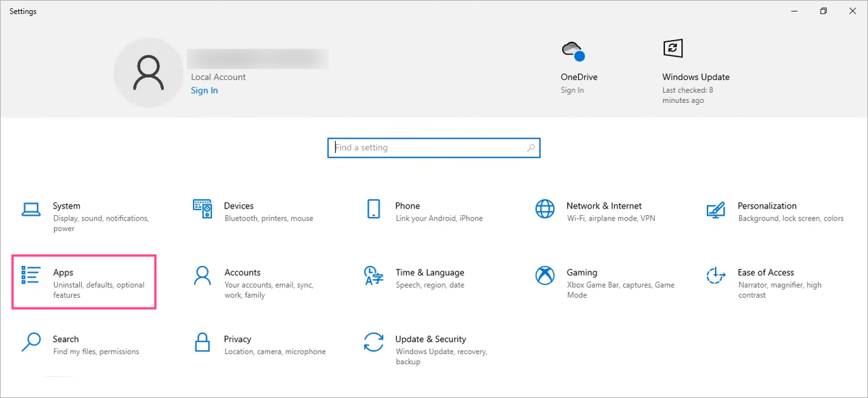Screen dimensions: 868x398
Task: Restore down the Settings window
Action: click(823, 11)
